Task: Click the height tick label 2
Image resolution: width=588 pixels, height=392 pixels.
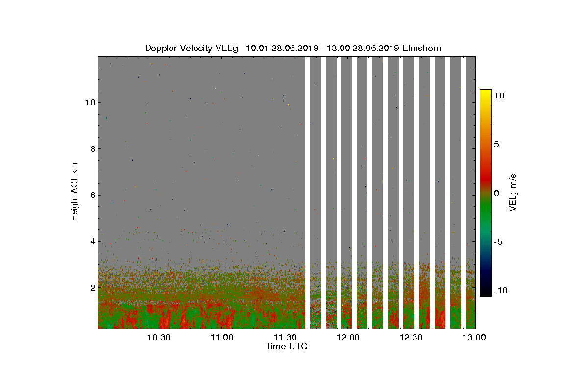Action: (92, 287)
